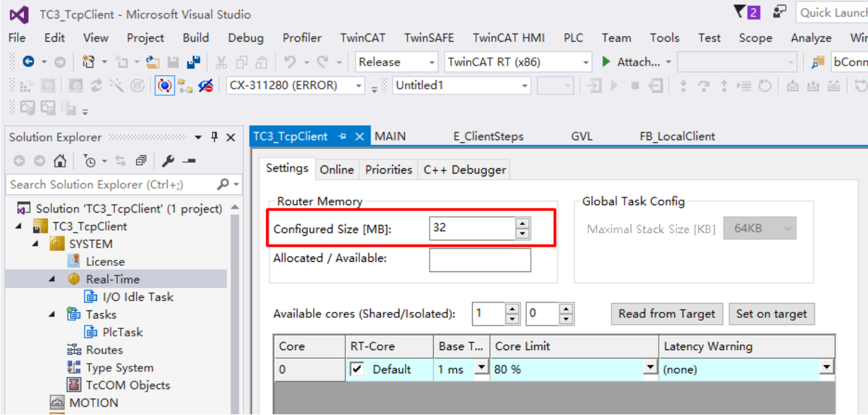The height and width of the screenshot is (415, 868).
Task: Switch to the E_ClientSteps document tab
Action: (x=488, y=136)
